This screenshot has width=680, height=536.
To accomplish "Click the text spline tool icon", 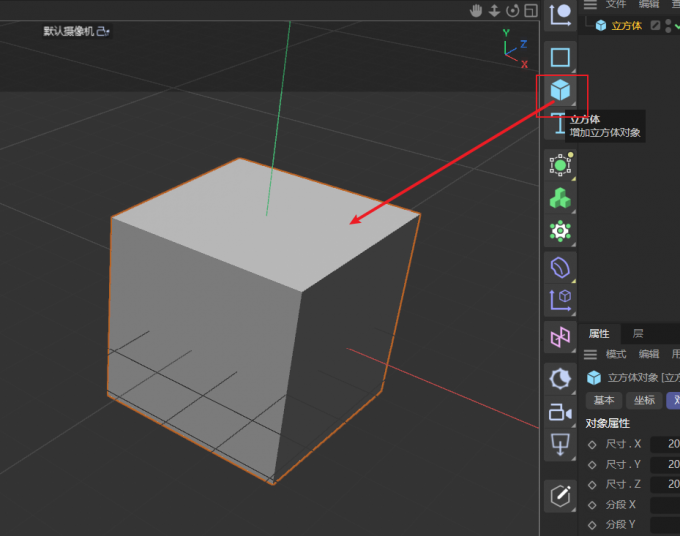I will click(558, 124).
